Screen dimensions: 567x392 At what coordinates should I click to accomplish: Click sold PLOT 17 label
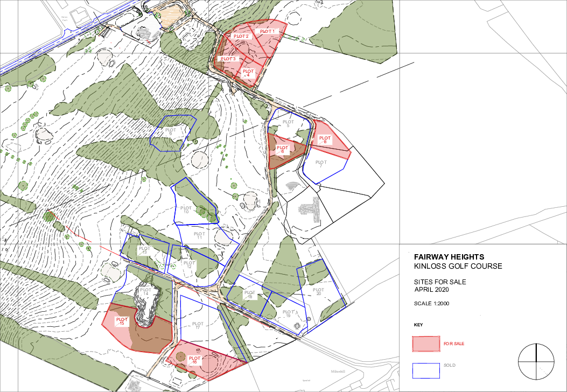tap(198, 325)
